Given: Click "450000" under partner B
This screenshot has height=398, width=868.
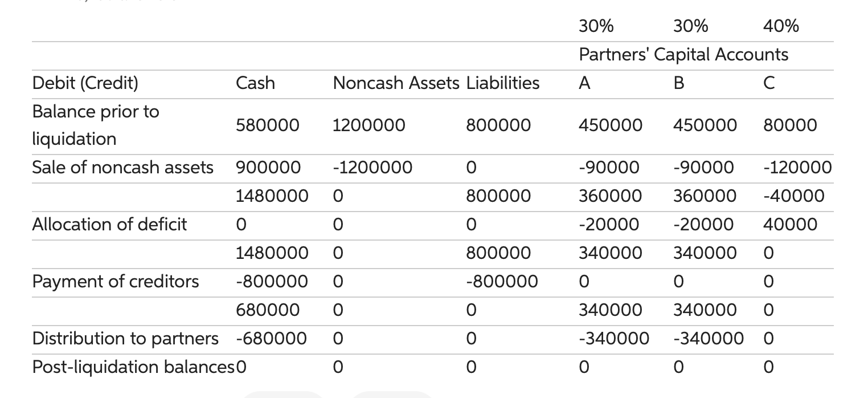Looking at the screenshot, I should tap(705, 125).
